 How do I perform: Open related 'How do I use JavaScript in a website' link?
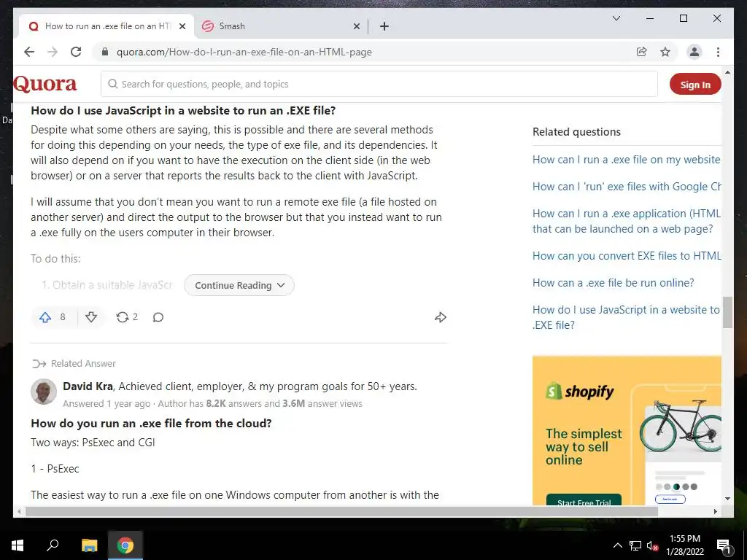pyautogui.click(x=626, y=317)
